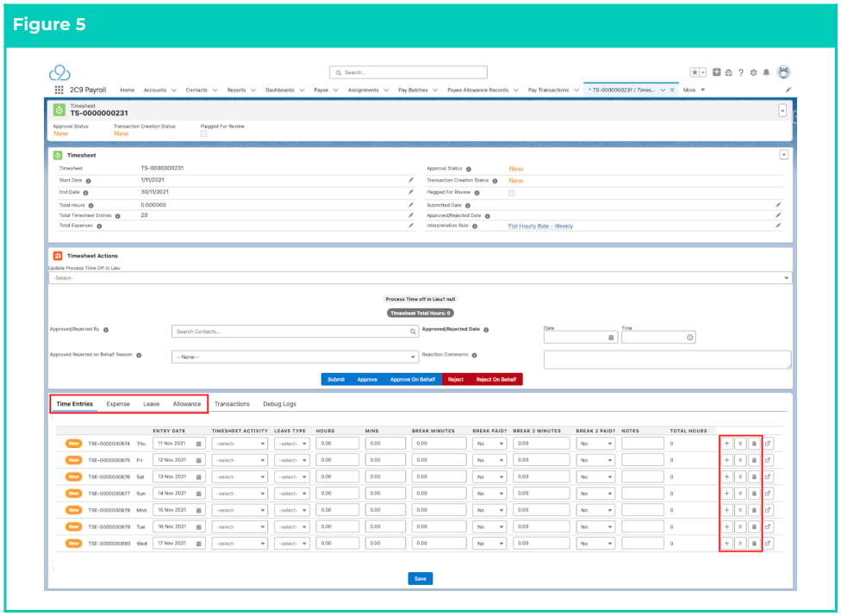Image resolution: width=841 pixels, height=616 pixels.
Task: Switch to the Leave tab
Action: pos(152,404)
